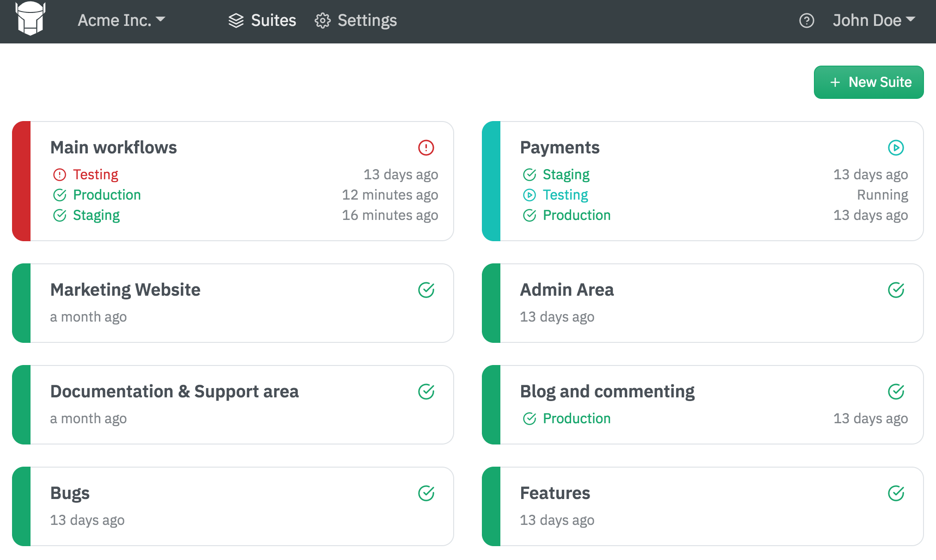
Task: Expand the Acme Inc. organization dropdown
Action: pos(121,20)
